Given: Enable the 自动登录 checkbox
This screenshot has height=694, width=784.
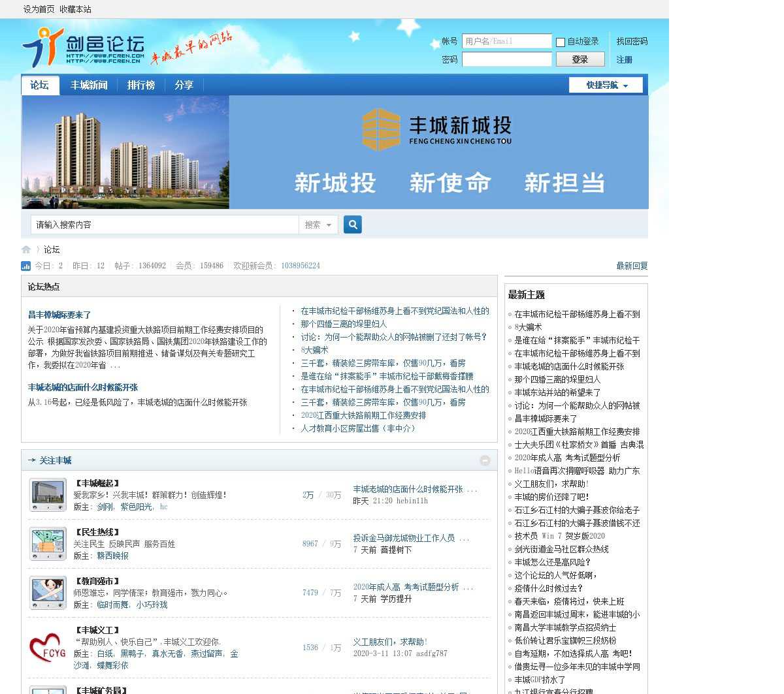Looking at the screenshot, I should click(x=561, y=42).
